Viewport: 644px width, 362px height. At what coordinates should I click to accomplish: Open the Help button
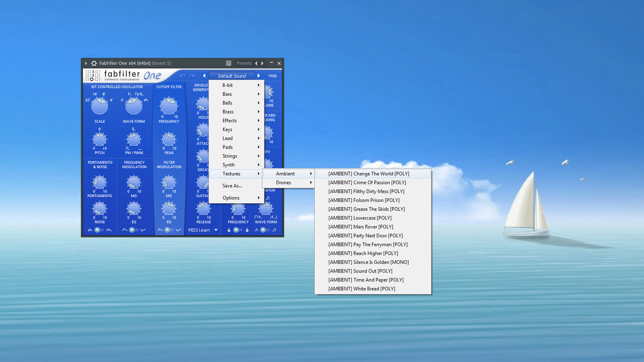[272, 76]
